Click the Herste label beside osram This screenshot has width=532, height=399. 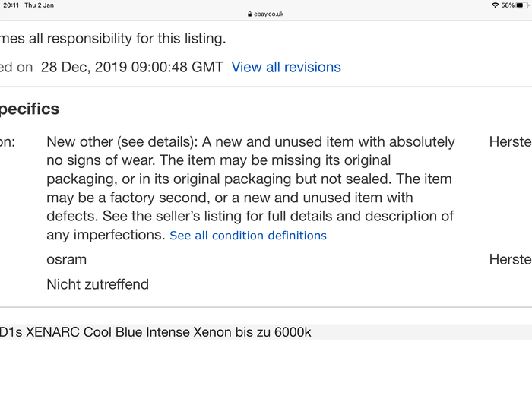510,260
